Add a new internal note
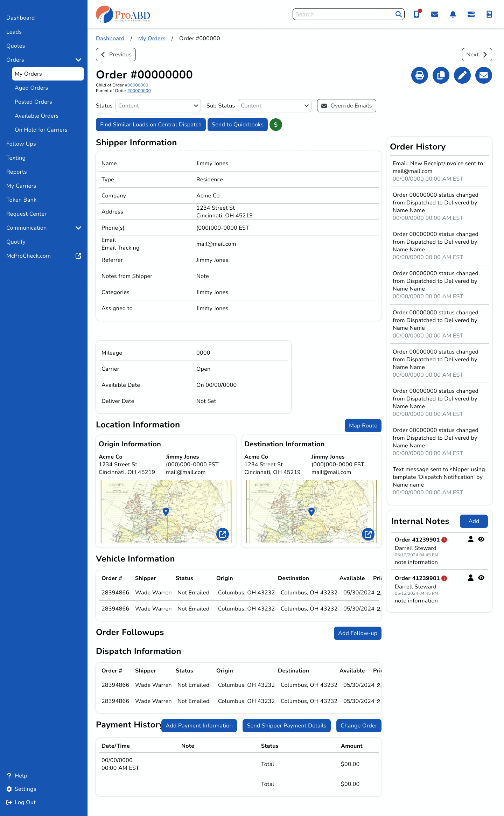 click(x=474, y=521)
